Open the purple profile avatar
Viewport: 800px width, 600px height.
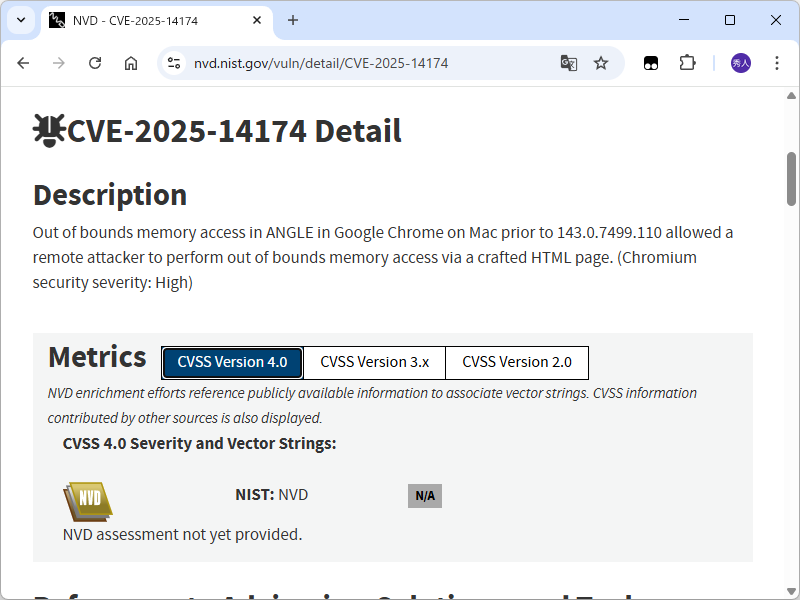click(x=741, y=63)
